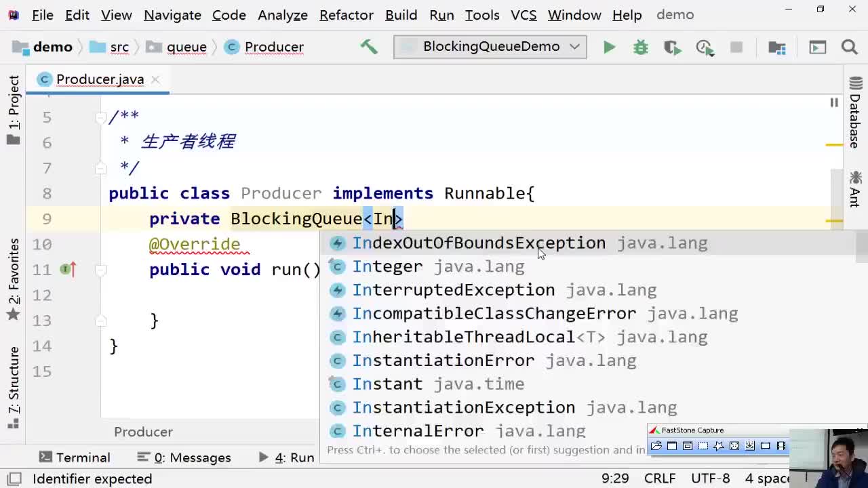
Task: Click the fold end marker on line 13
Action: coord(100,321)
